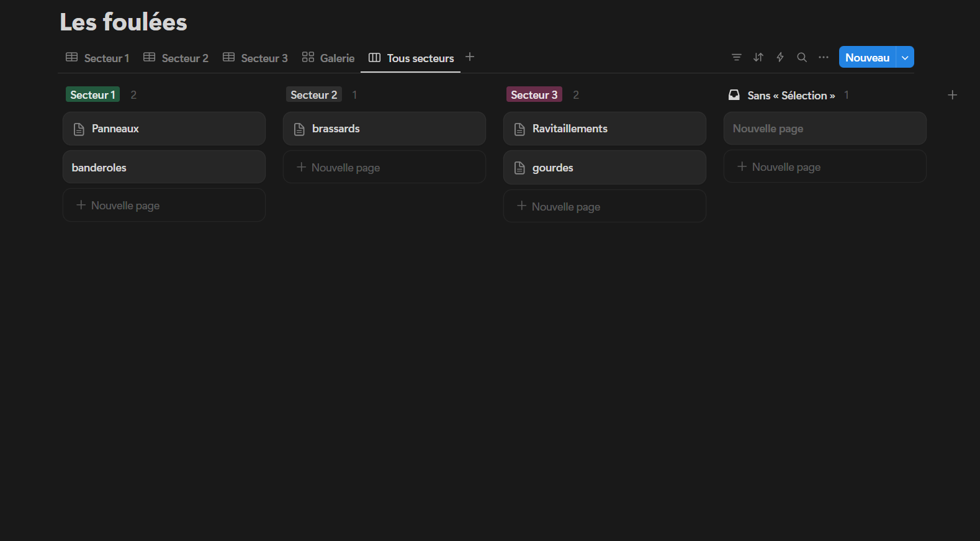Click the page icon on Ravitaillements card

(519, 129)
